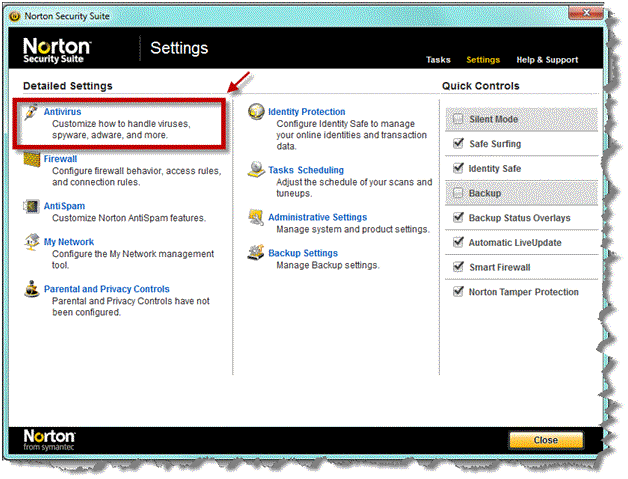Click 'have not been configured' description text
This screenshot has height=479, width=628.
point(131,306)
